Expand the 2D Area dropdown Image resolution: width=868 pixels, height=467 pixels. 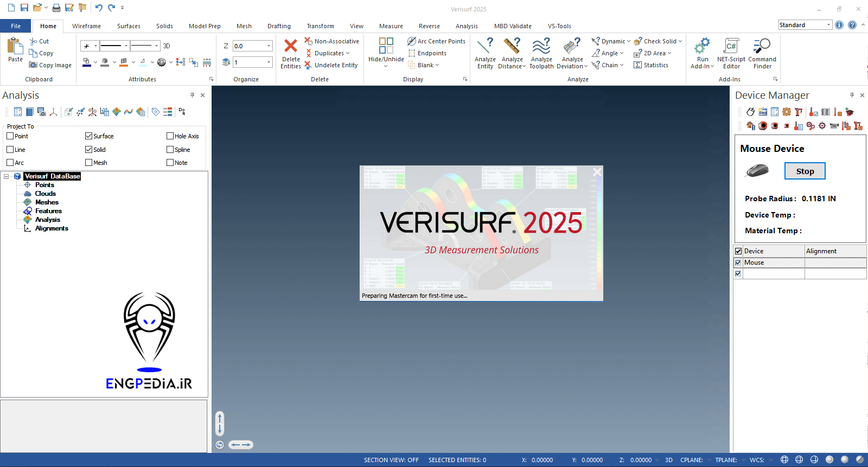pos(669,53)
